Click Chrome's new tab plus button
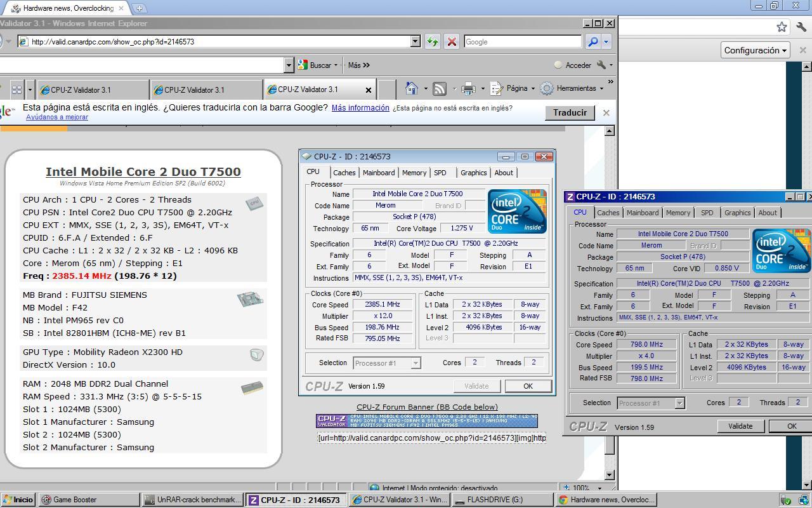This screenshot has height=508, width=812. coord(139,8)
